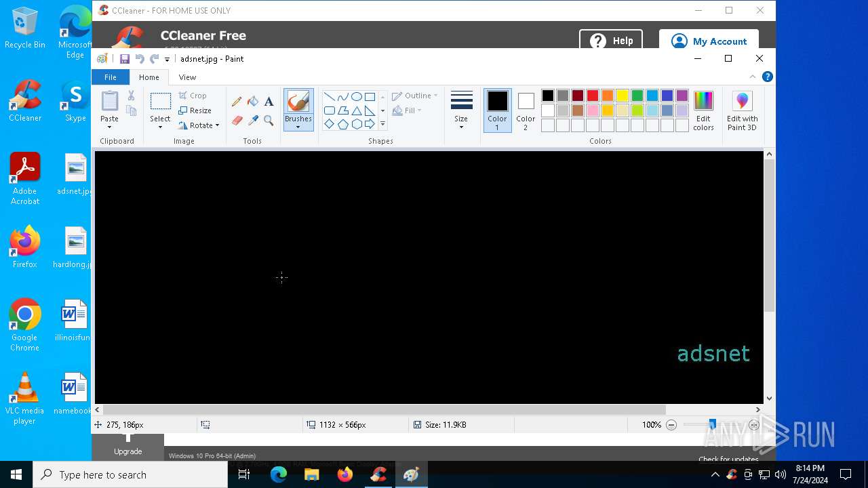
Task: Select the Fill with color bucket tool
Action: [253, 102]
